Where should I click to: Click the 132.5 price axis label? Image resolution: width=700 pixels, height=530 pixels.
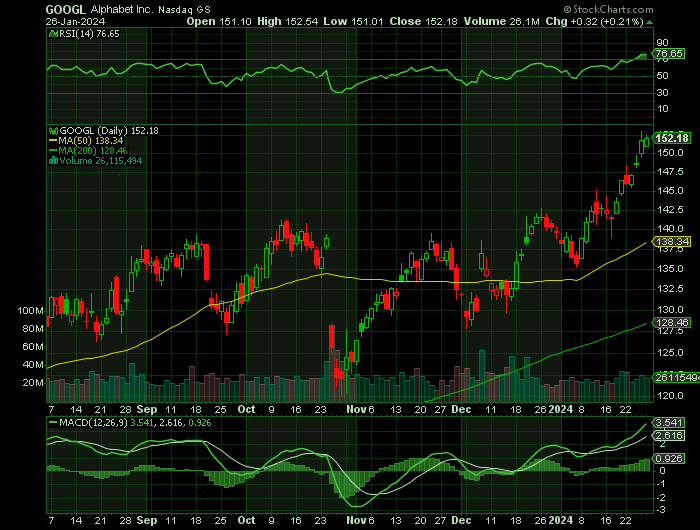[670, 289]
